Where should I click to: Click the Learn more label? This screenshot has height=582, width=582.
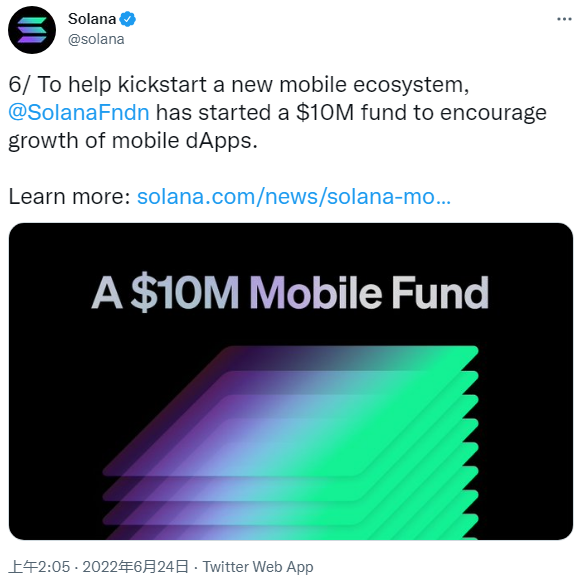click(69, 196)
